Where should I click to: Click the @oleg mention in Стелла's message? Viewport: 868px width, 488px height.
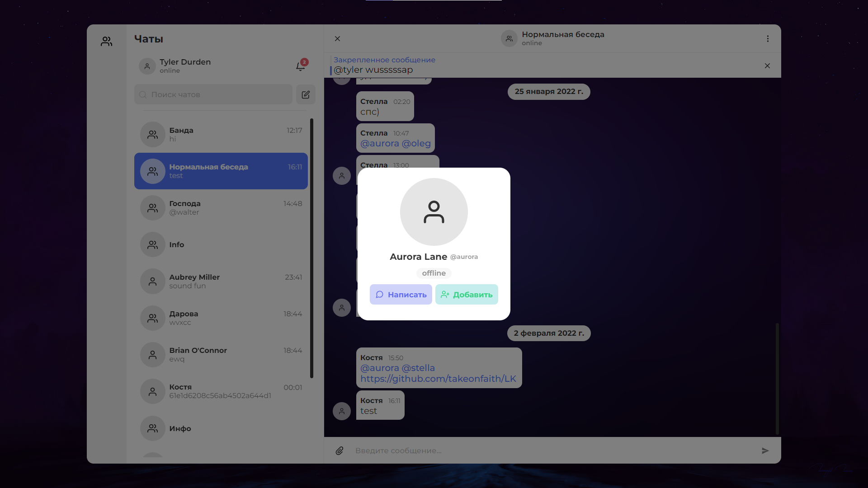pos(416,143)
